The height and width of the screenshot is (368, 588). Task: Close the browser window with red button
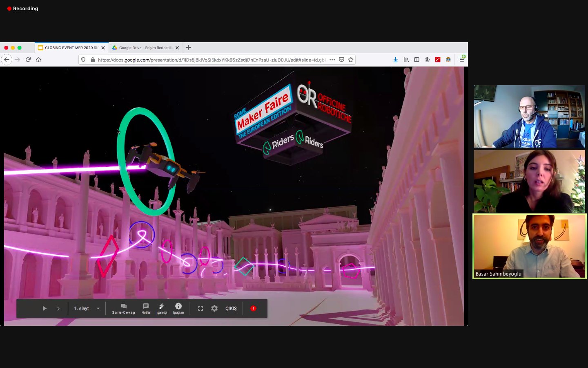[6, 48]
